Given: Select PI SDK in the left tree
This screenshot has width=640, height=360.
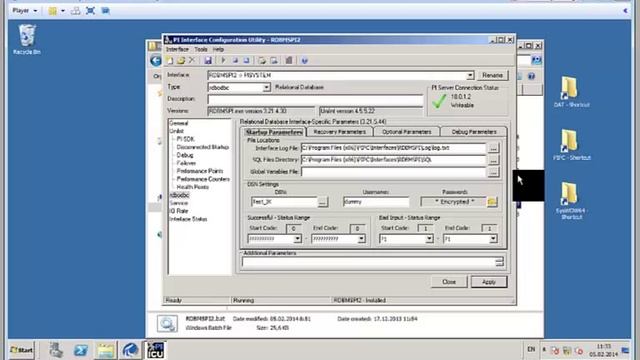Looking at the screenshot, I should click(185, 139).
